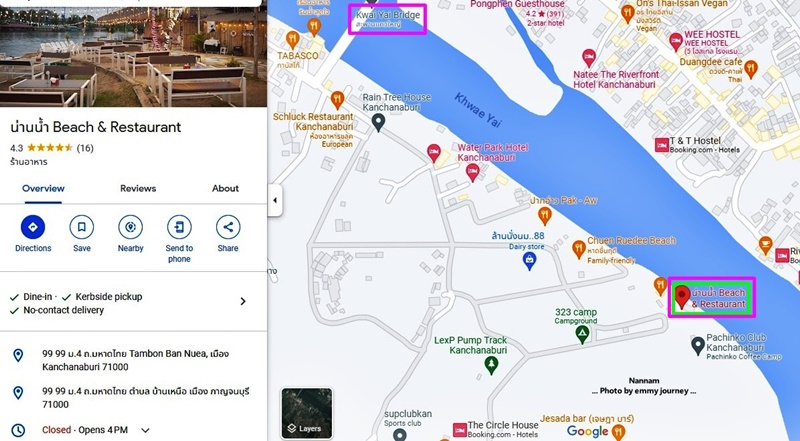Collapse the side panel with arrow handle
The width and height of the screenshot is (800, 441).
tap(274, 200)
